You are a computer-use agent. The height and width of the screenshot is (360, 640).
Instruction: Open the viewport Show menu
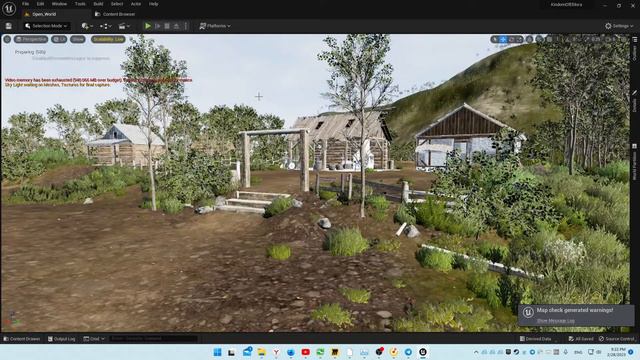tap(78, 39)
